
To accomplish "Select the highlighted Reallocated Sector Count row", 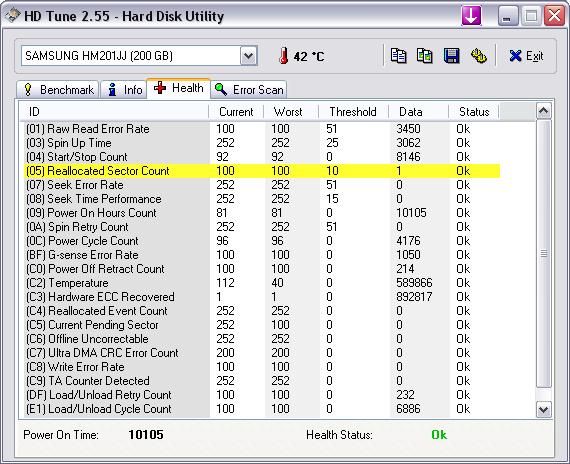I will (x=262, y=171).
